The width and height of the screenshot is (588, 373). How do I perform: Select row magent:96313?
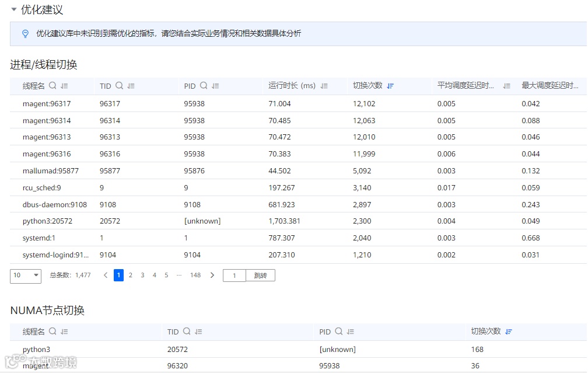tap(298, 137)
